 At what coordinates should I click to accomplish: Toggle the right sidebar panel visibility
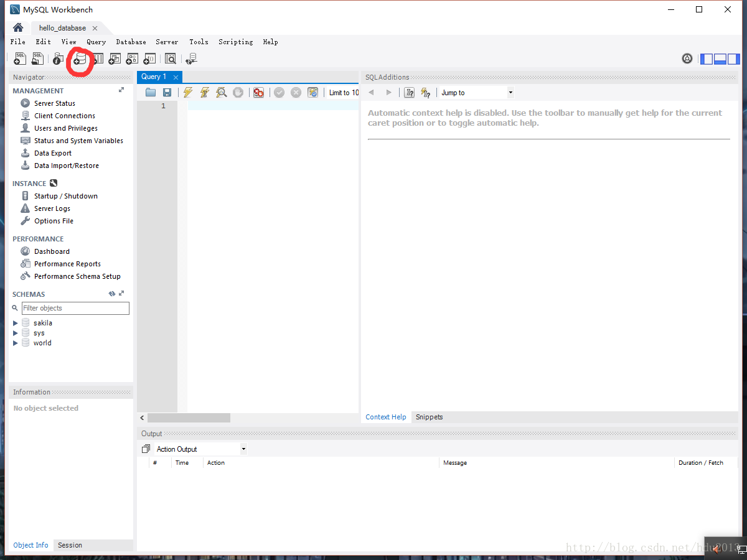[x=733, y=59]
